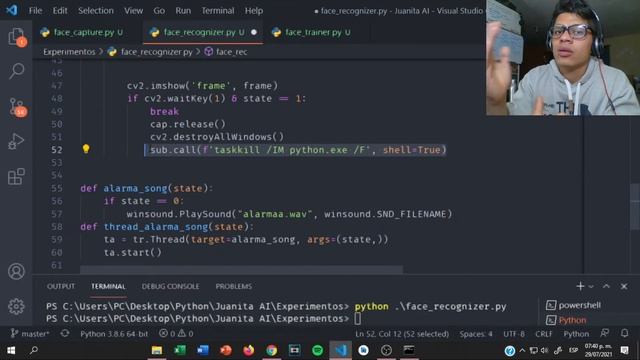Open the Edit menu

[x=60, y=11]
